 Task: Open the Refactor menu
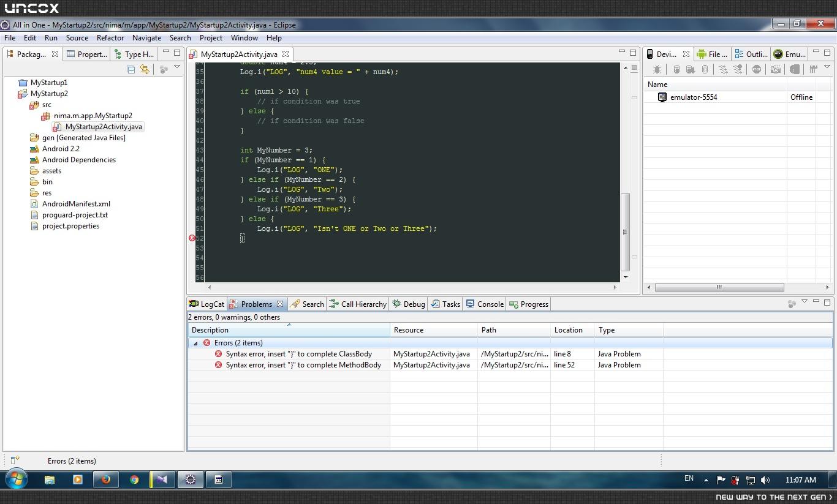(110, 38)
